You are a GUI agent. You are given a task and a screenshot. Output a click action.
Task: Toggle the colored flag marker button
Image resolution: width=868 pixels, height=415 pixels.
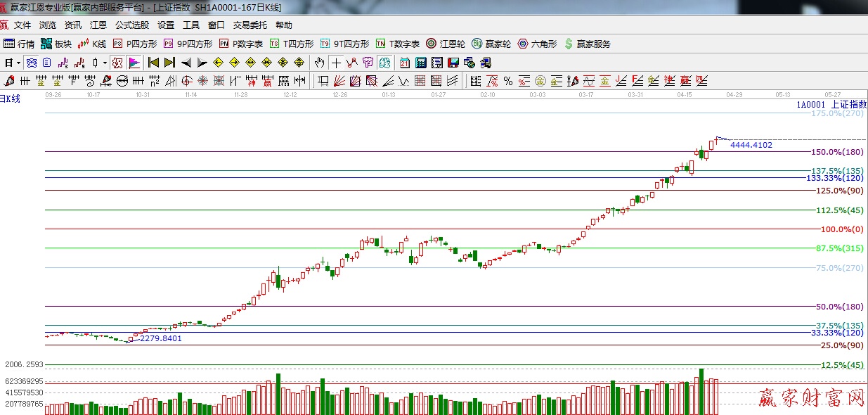[x=134, y=63]
